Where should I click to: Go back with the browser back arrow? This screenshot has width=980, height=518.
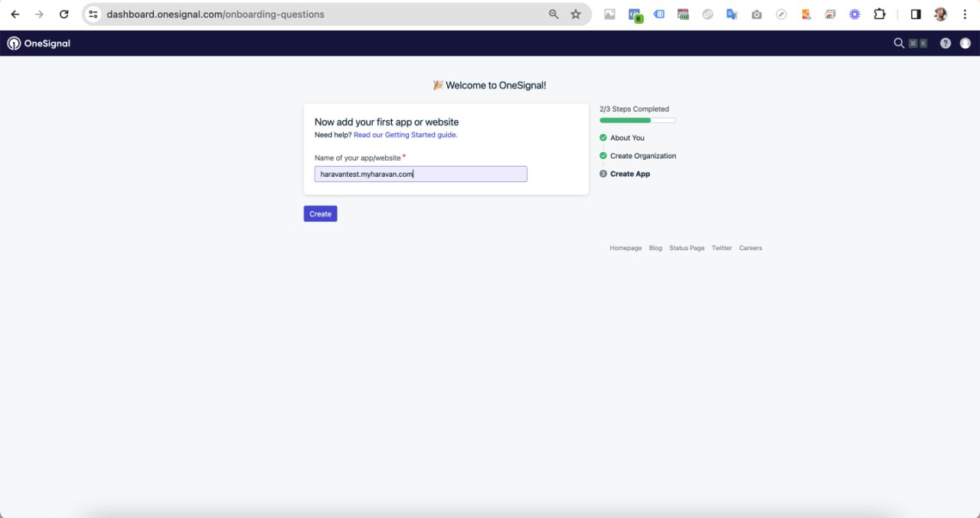(x=15, y=14)
